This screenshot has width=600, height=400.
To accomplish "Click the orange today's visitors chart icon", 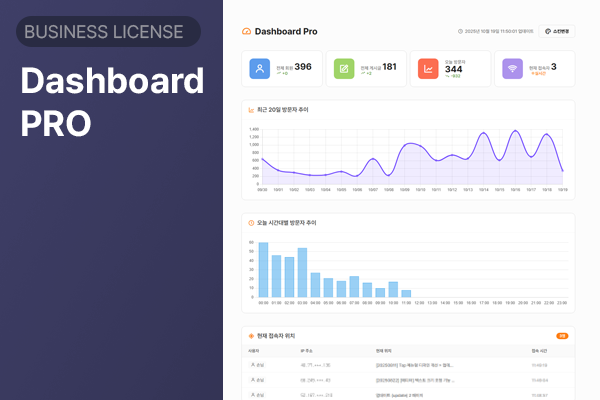I will tap(428, 69).
